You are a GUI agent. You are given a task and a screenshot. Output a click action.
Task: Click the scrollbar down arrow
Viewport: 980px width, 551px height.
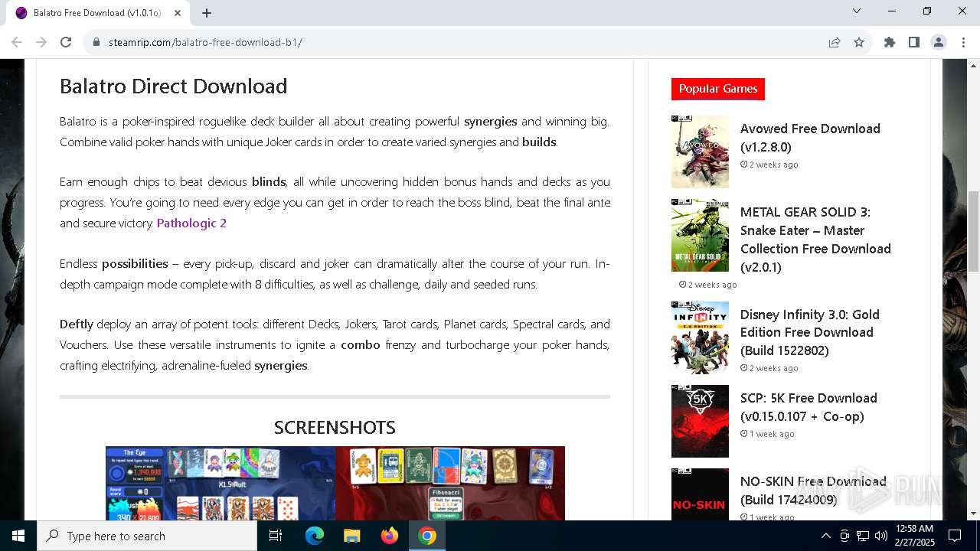click(x=973, y=514)
